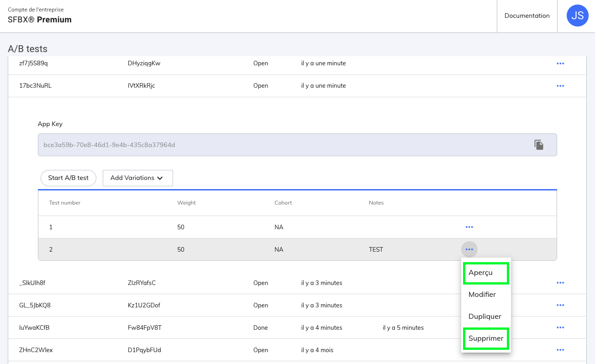Pick Dupliquer from the context menu
Screen dimensions: 595x364
click(485, 317)
